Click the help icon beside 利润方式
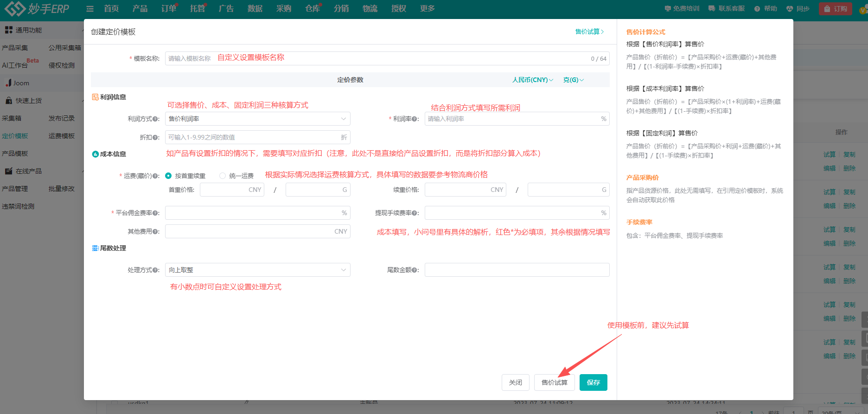 pyautogui.click(x=155, y=119)
